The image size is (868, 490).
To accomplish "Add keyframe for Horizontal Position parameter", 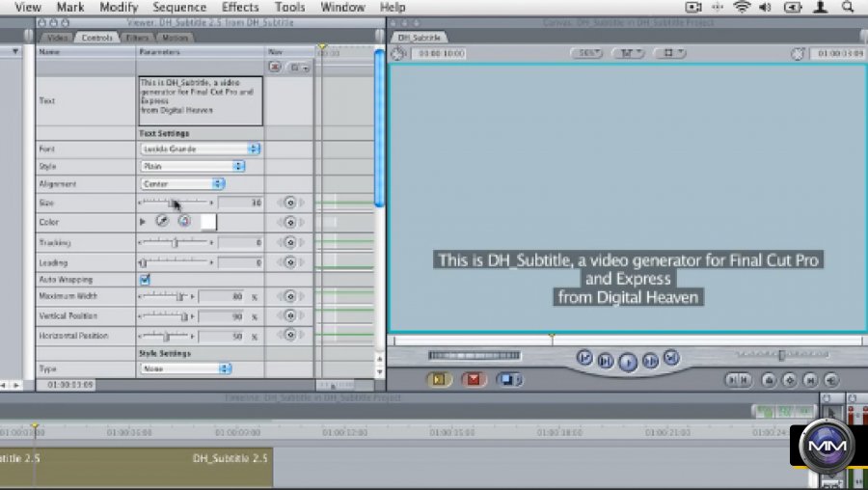I will point(289,335).
